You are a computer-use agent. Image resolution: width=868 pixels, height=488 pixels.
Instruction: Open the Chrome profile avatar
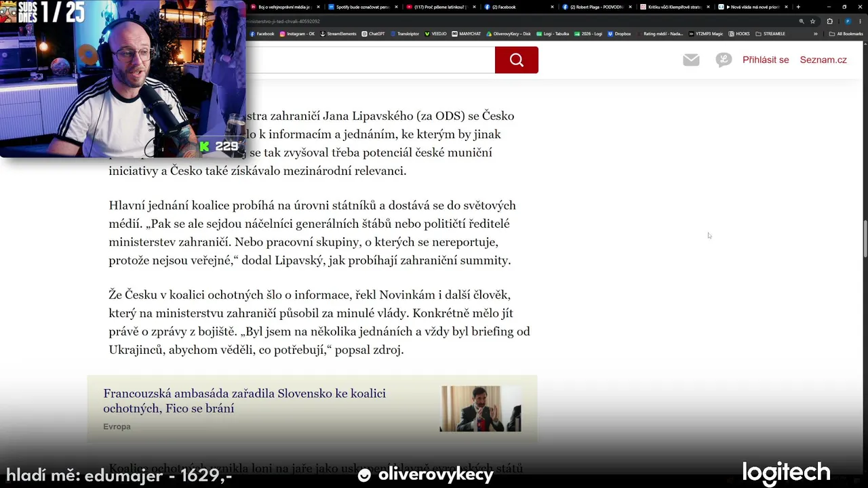847,22
